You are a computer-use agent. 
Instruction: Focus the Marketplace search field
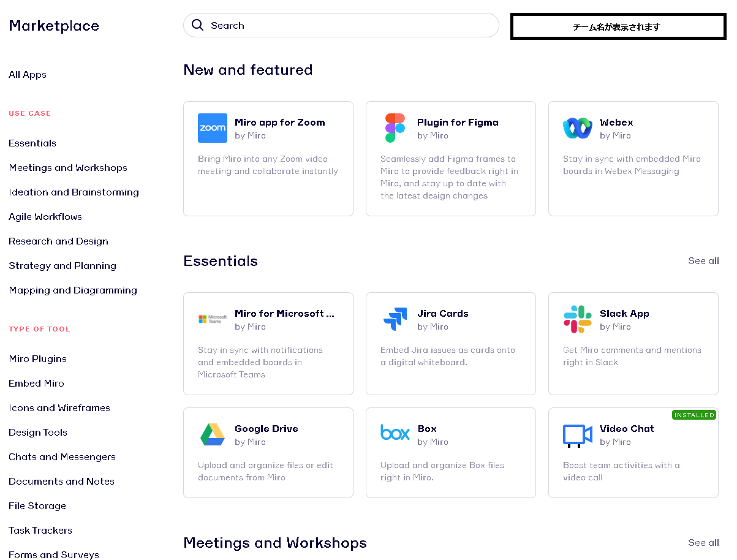tap(349, 25)
